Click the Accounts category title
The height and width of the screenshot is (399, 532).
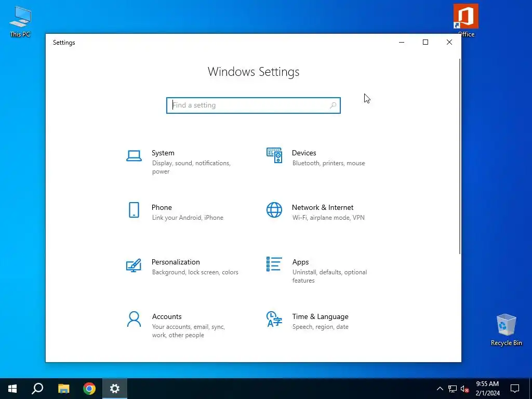pos(167,316)
